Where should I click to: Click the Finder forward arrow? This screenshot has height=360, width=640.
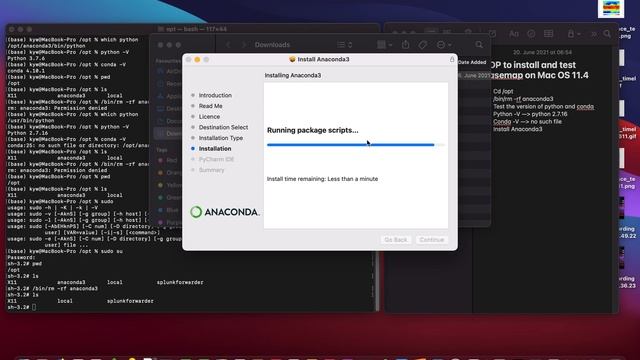pos(244,45)
